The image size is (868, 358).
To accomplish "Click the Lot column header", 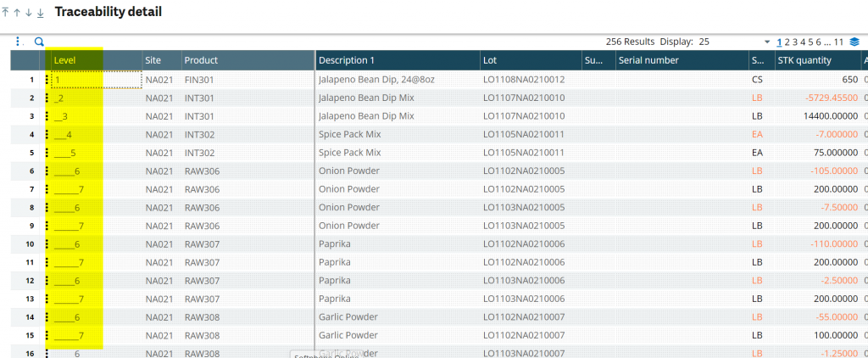I will click(x=490, y=60).
